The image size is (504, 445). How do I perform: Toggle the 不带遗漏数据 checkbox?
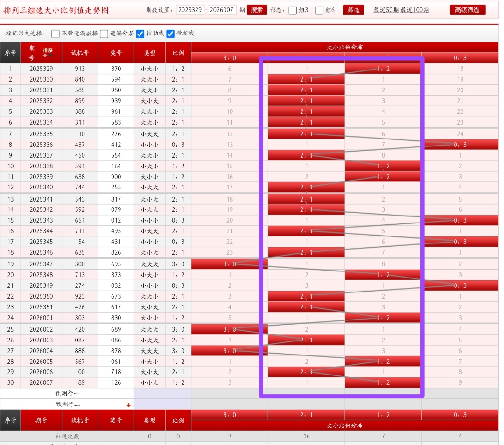coord(56,34)
